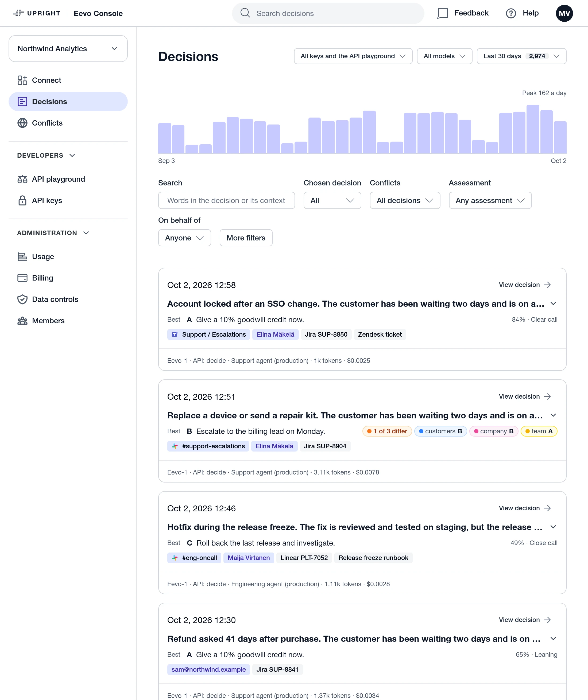588x700 pixels.
Task: Open the All decisions conflicts dropdown
Action: point(405,200)
